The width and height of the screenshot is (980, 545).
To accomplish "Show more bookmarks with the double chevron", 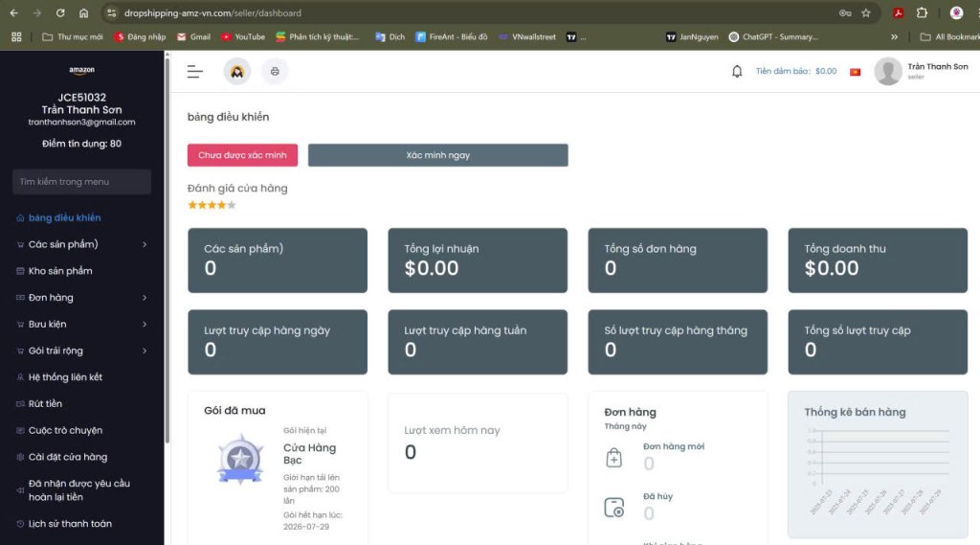I will click(x=895, y=37).
